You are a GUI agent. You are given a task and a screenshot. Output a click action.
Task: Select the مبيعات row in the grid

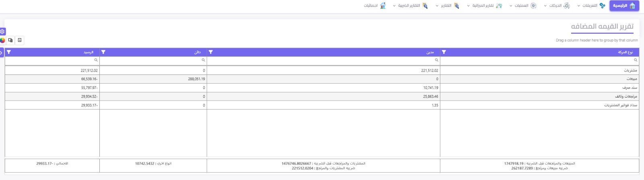(x=322, y=79)
